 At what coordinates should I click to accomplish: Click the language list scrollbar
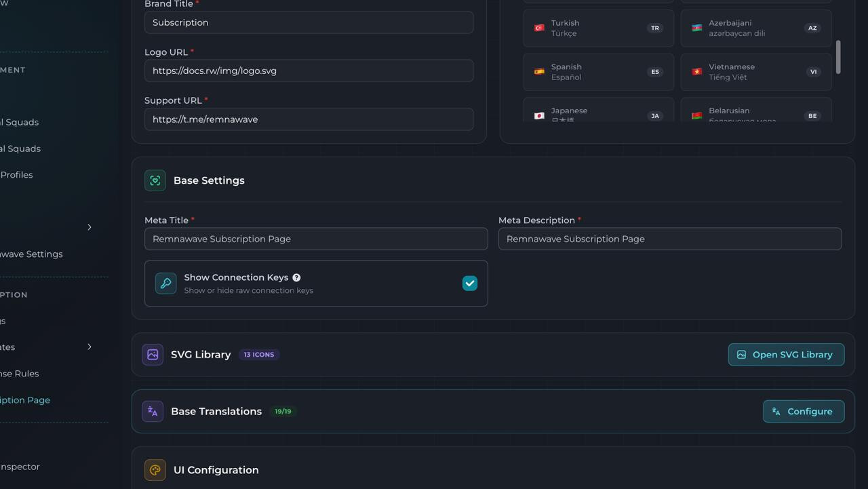838,57
